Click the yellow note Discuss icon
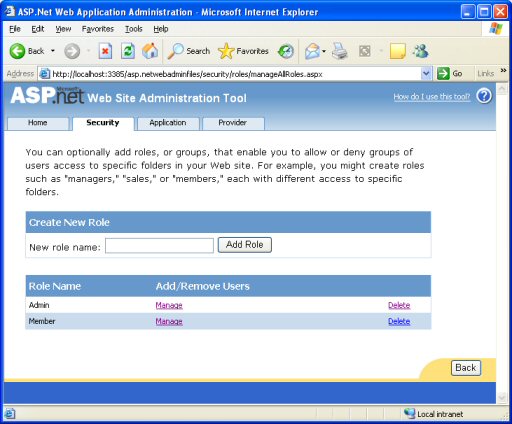 397,51
